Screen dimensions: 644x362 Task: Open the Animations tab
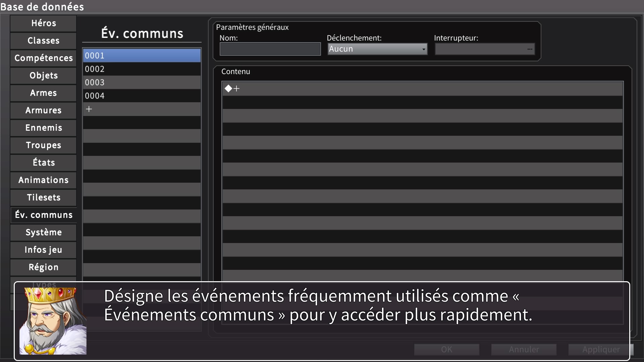[43, 180]
